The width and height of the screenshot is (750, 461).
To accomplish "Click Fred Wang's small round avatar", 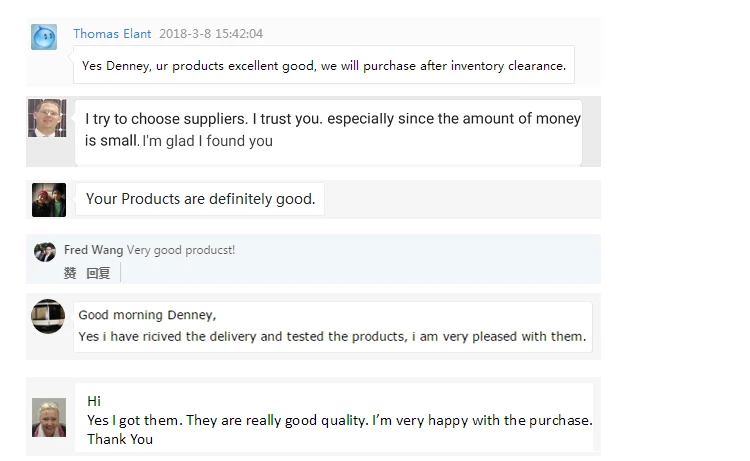I will [45, 252].
